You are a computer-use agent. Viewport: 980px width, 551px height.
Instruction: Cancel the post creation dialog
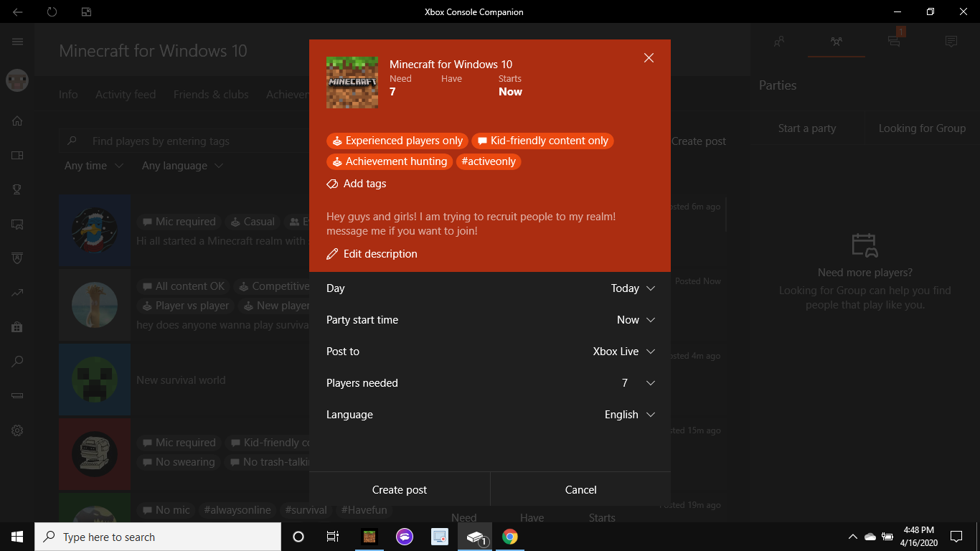click(x=580, y=490)
